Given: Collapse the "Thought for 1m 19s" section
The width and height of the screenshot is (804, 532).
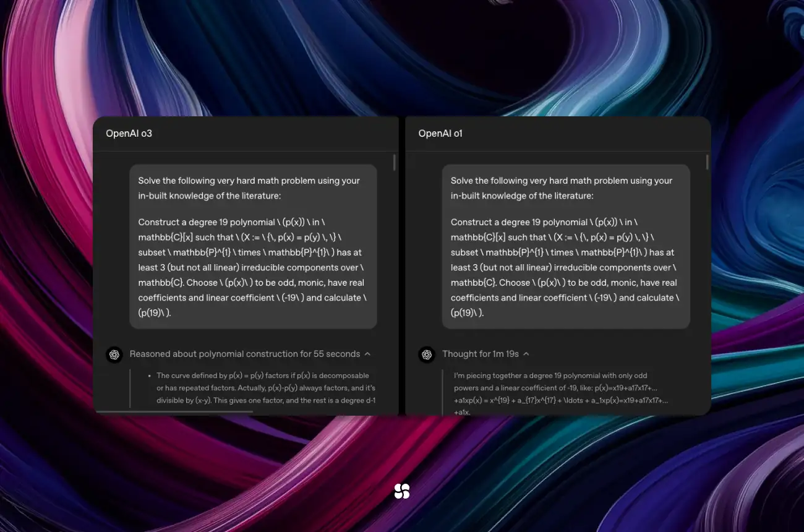Looking at the screenshot, I should click(x=526, y=354).
